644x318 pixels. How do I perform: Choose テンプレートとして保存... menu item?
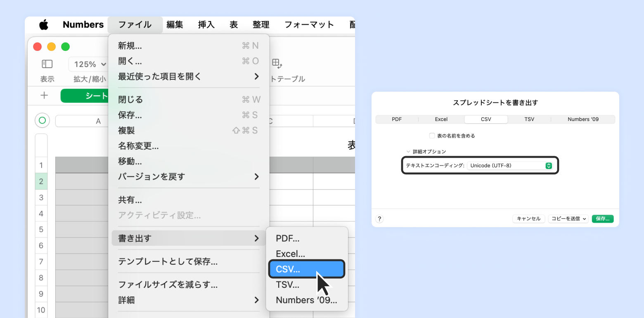[x=189, y=261]
